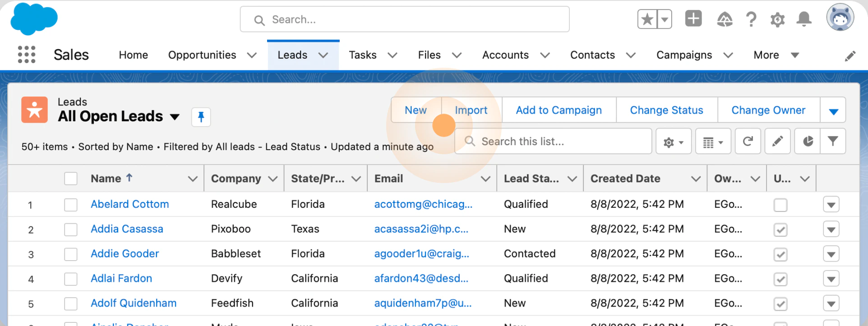Refresh the leads list
Viewport: 868px width, 326px height.
coord(748,142)
